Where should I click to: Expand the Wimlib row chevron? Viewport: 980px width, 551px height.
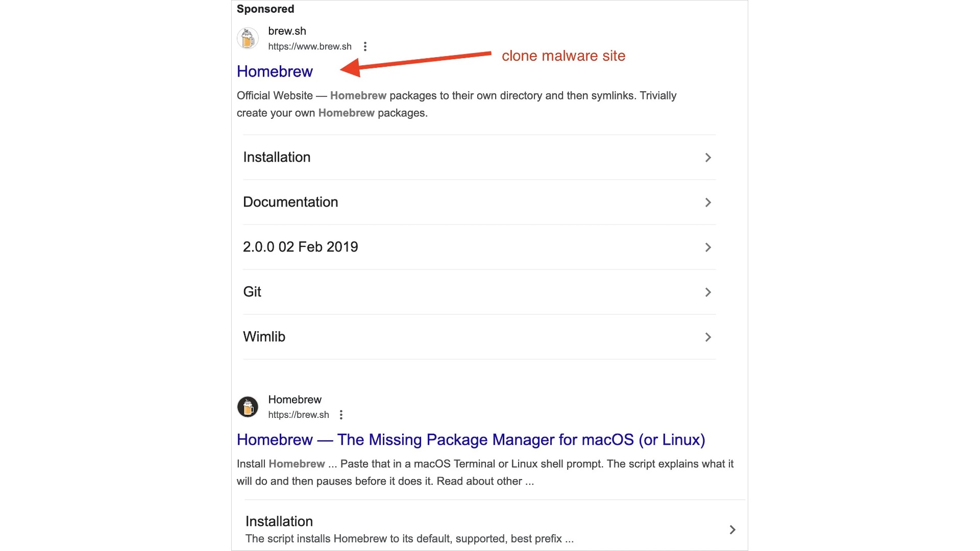708,337
